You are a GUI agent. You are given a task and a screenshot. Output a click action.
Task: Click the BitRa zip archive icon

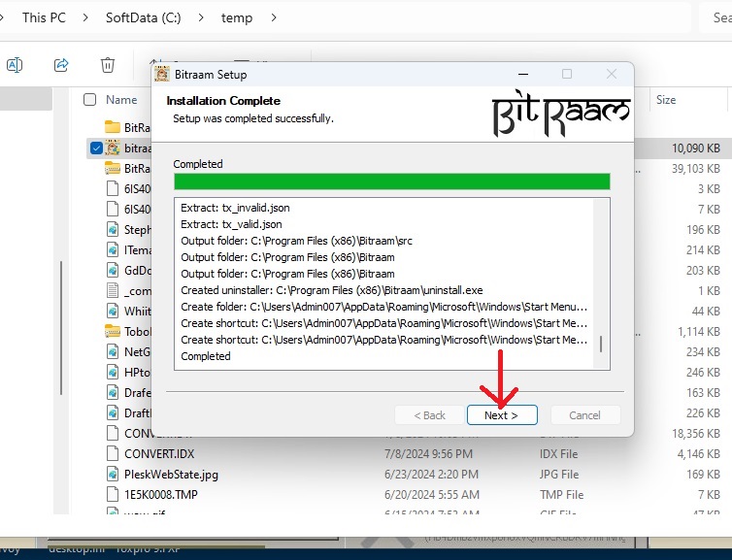pos(112,168)
